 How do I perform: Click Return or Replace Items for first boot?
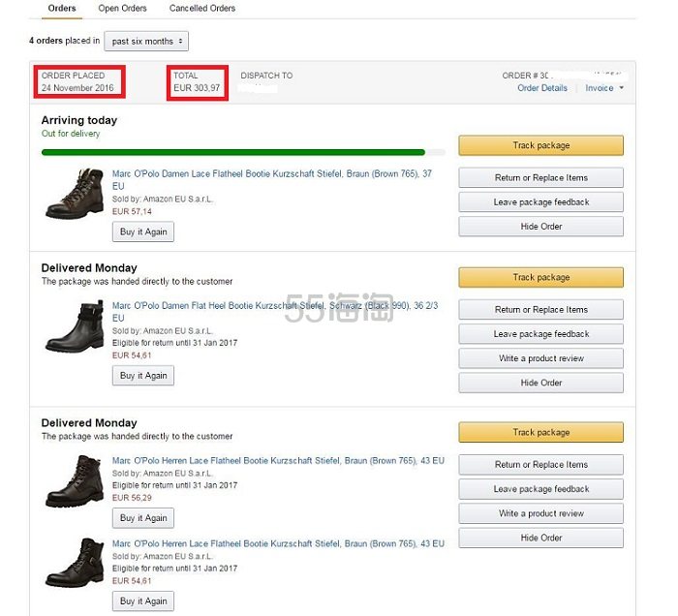[x=540, y=177]
